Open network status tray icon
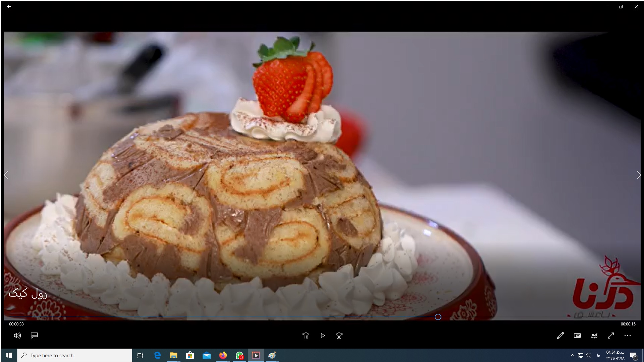The image size is (644, 362). pyautogui.click(x=581, y=355)
